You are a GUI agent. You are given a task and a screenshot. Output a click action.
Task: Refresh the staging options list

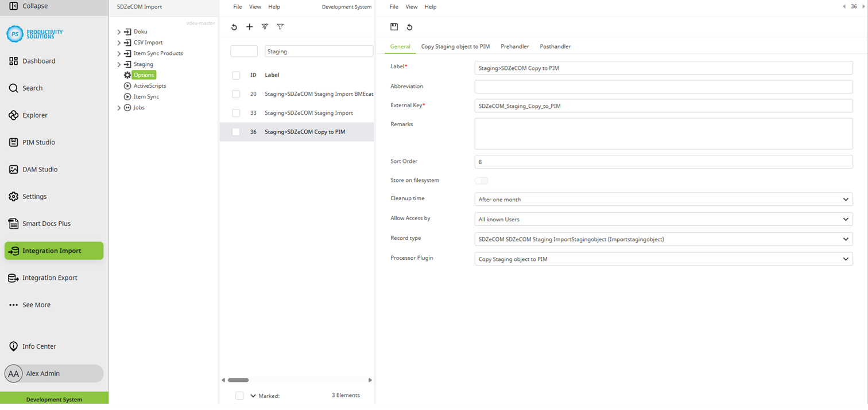(234, 26)
